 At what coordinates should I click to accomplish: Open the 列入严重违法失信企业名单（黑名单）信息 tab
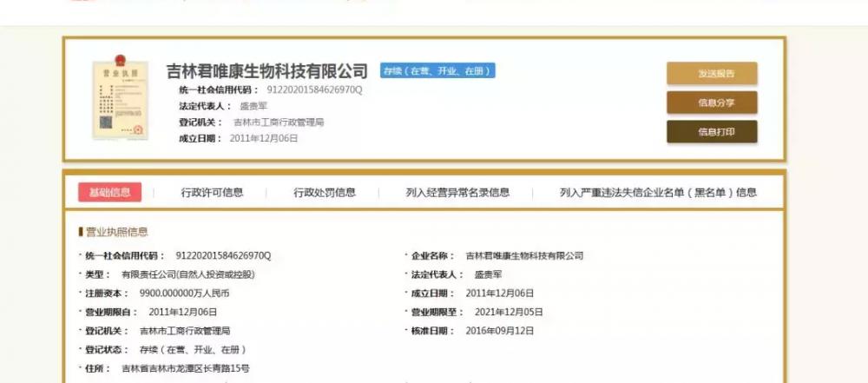(658, 193)
